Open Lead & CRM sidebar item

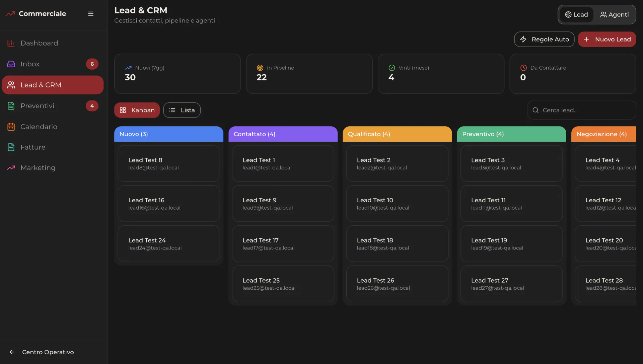pyautogui.click(x=53, y=85)
